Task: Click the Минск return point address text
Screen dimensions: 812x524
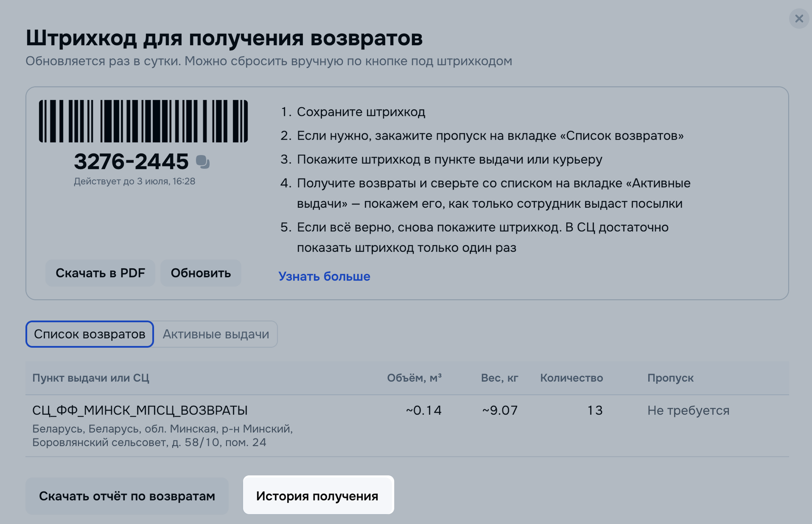Action: [x=162, y=436]
